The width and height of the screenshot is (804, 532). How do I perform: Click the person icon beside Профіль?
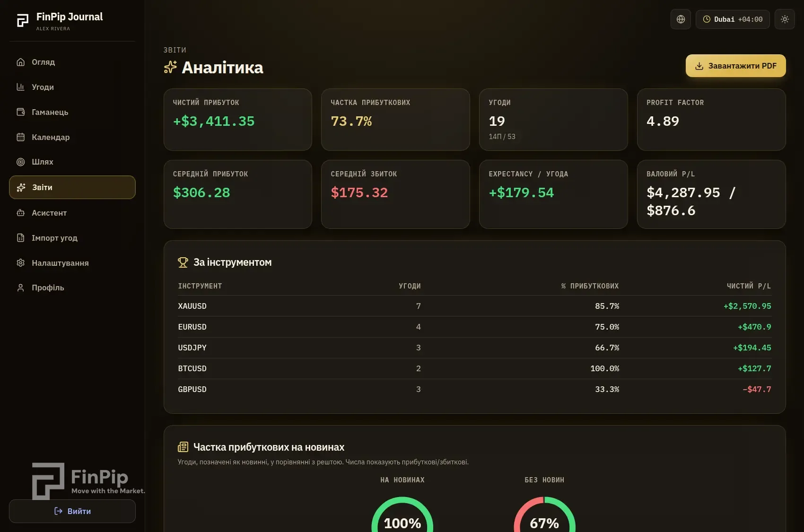click(20, 288)
